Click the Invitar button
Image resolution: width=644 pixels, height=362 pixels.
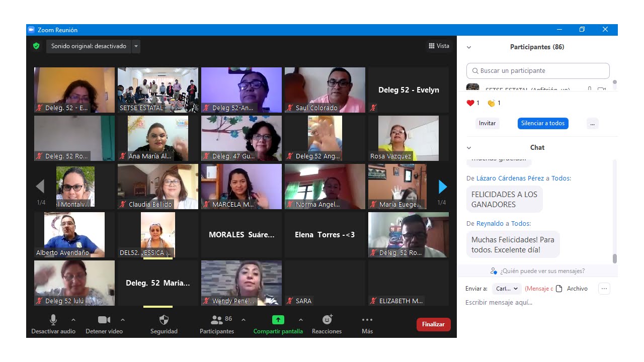click(x=487, y=123)
